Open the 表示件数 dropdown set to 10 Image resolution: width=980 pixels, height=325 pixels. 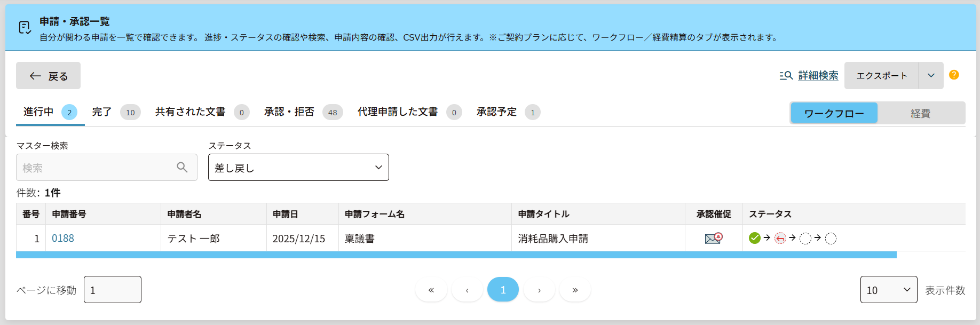click(888, 290)
